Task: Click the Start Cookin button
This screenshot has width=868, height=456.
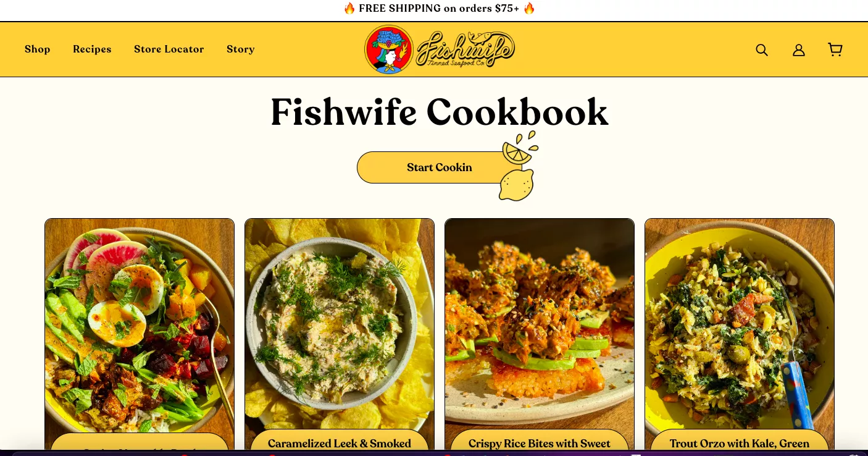Action: (x=439, y=167)
